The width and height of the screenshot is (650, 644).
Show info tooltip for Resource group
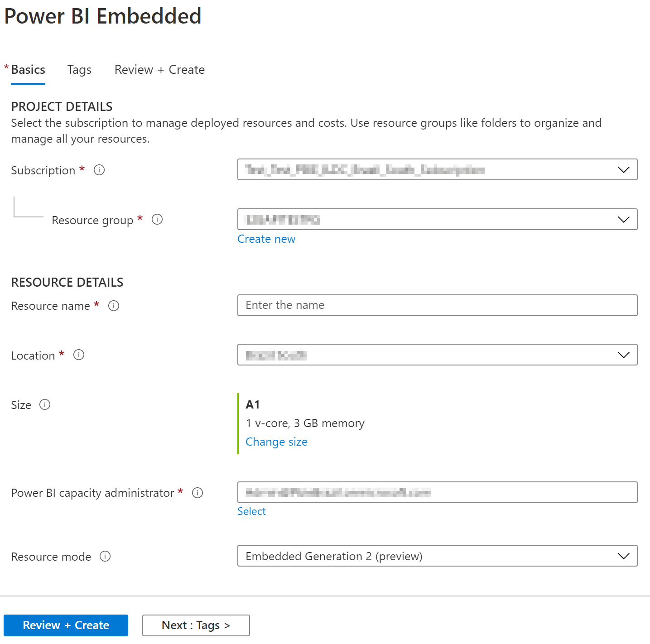tap(157, 220)
